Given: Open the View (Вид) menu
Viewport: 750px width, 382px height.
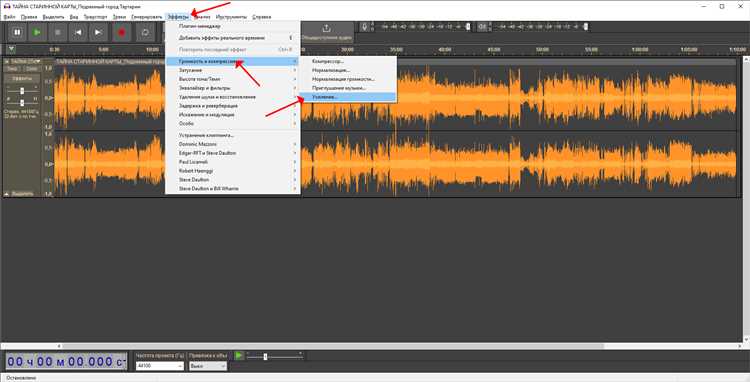Looking at the screenshot, I should (74, 17).
